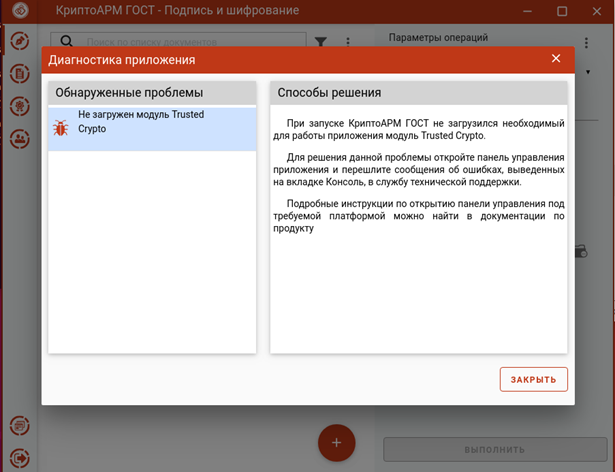Click the folder icon at the right panel edge
The image size is (615, 472).
(x=582, y=251)
